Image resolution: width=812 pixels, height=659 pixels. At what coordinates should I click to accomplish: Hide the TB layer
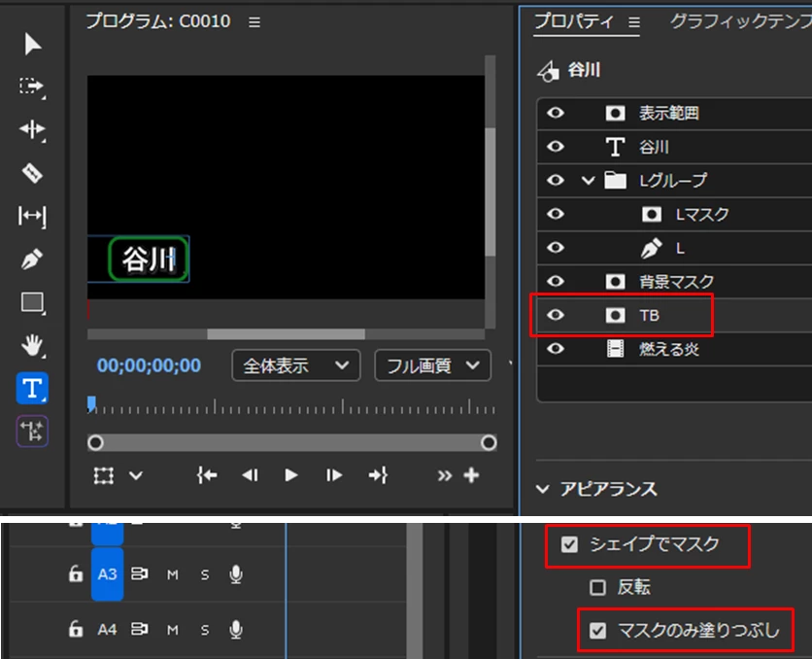(556, 315)
